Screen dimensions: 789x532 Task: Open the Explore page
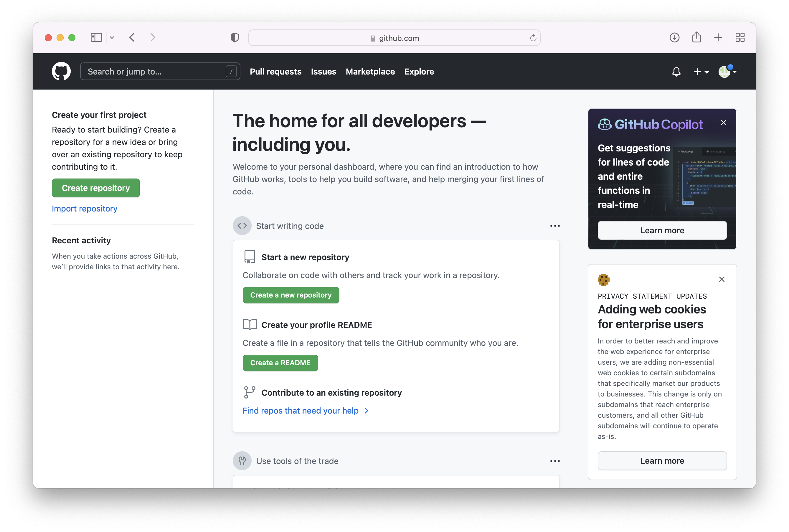(x=419, y=72)
